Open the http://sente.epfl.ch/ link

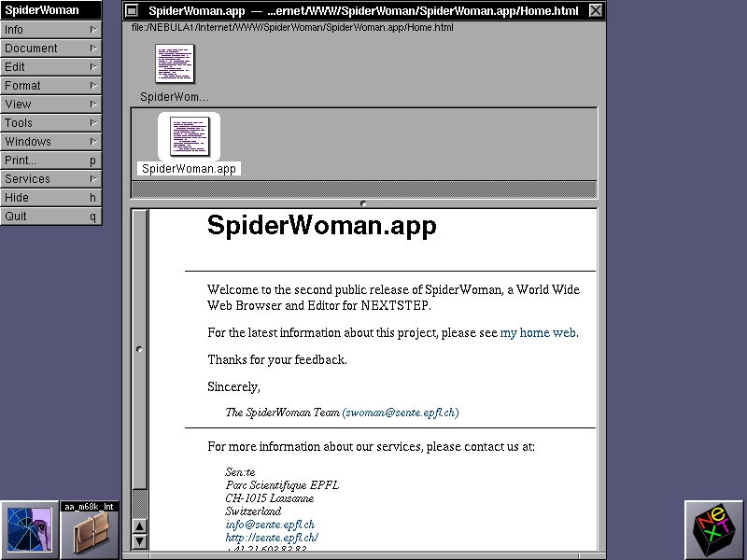point(272,538)
